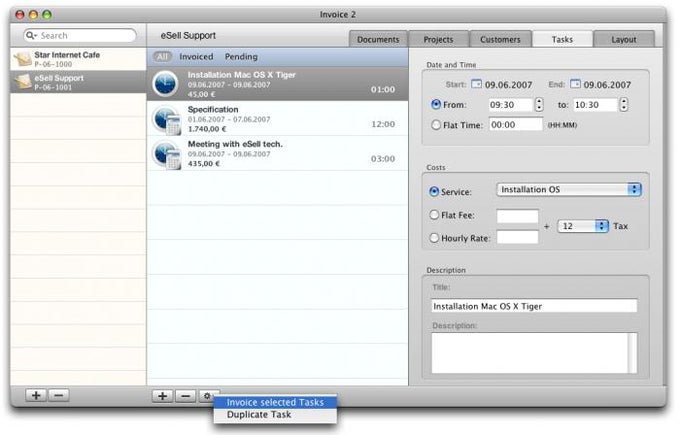Screen dimensions: 680x435
Task: Choose Duplicate Task menu item
Action: [275, 415]
